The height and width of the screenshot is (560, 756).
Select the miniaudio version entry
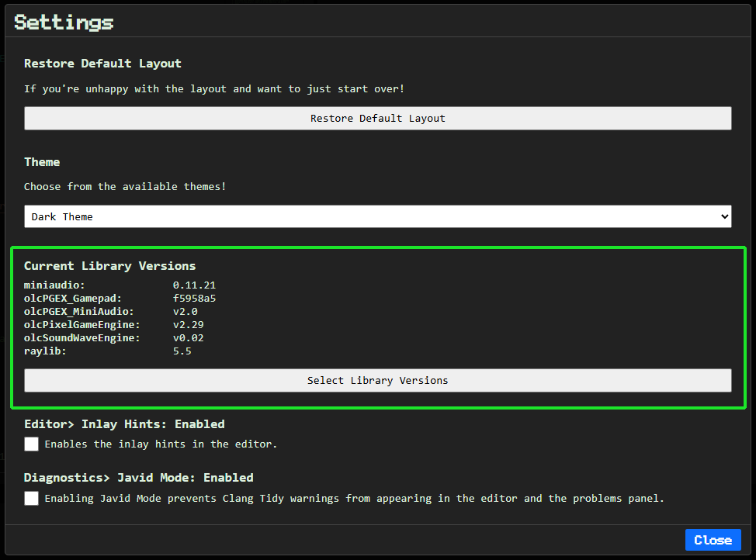116,285
